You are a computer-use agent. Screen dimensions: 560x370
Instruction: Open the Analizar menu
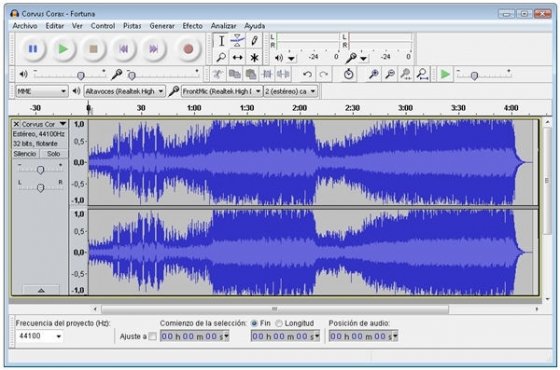coord(224,26)
